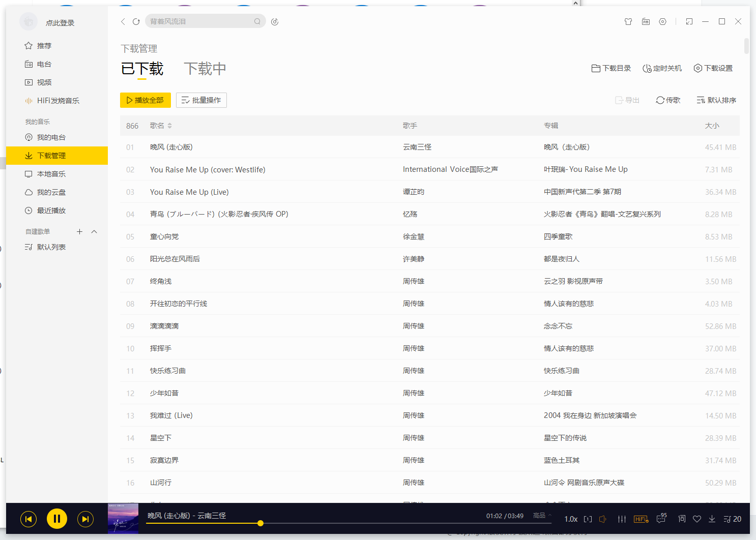
Task: Open the skin theme shirt icon
Action: [628, 21]
